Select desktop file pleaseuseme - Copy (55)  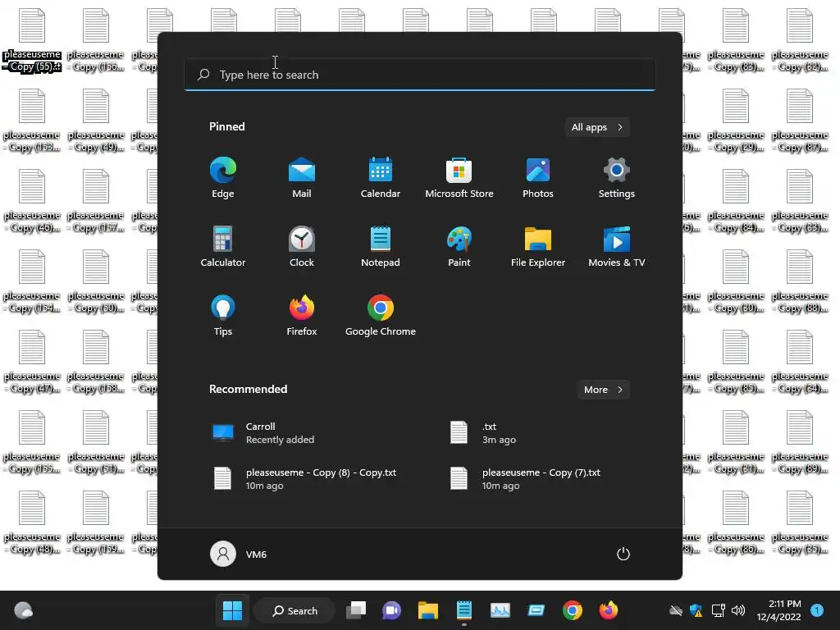coord(32,41)
